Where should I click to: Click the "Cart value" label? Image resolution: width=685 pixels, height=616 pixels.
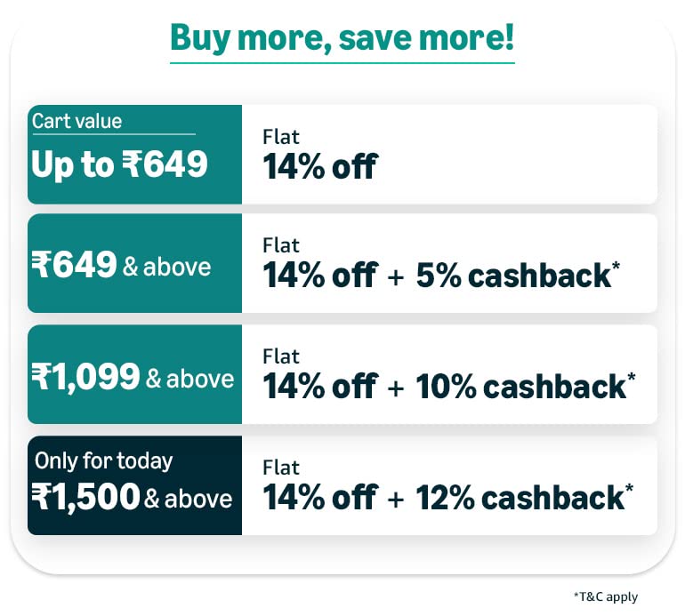tap(77, 121)
